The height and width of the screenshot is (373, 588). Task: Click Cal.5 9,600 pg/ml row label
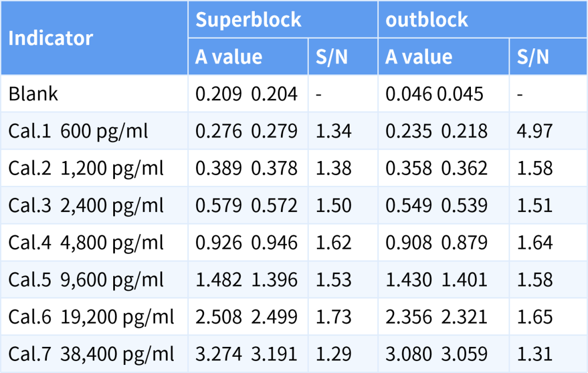pos(85,279)
